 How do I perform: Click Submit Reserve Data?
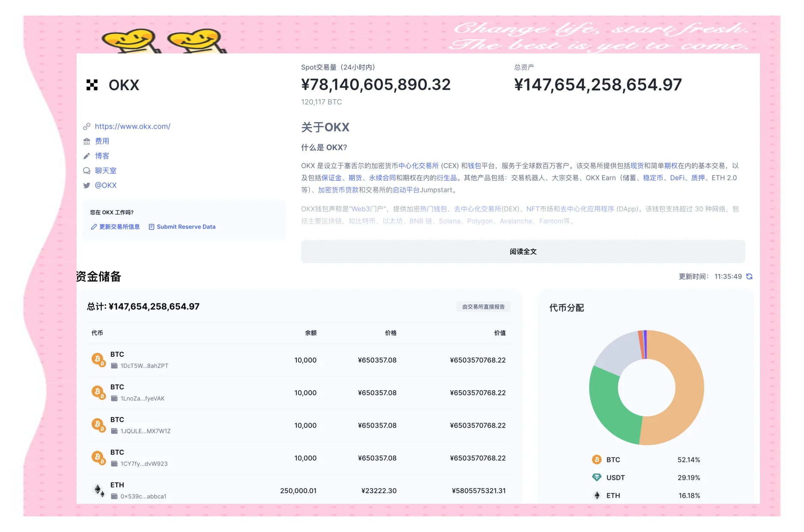186,227
